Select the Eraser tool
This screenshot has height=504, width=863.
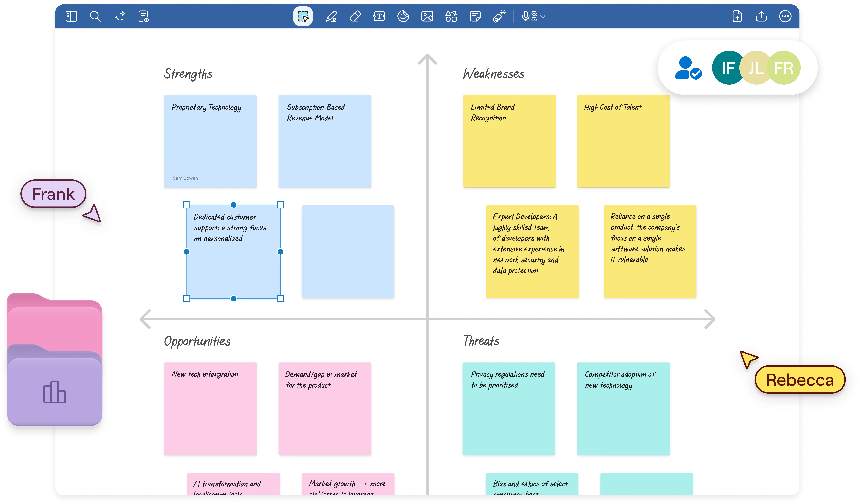pos(355,16)
